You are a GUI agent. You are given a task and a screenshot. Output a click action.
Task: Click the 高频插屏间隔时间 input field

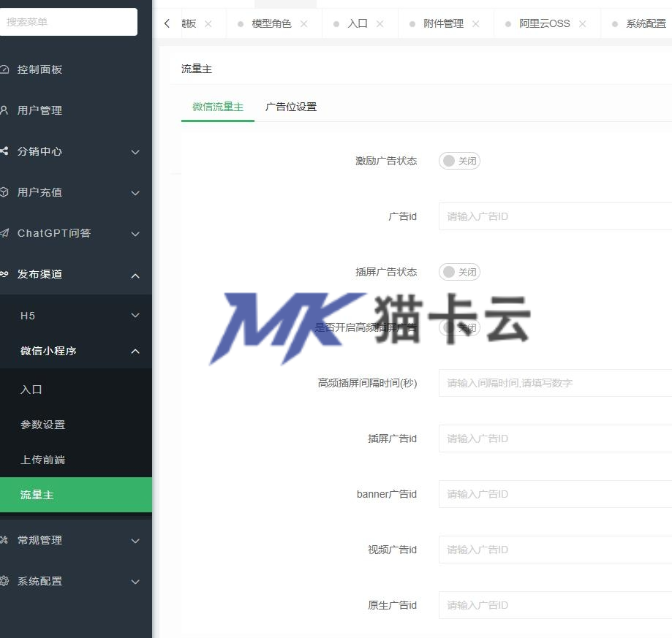(556, 383)
